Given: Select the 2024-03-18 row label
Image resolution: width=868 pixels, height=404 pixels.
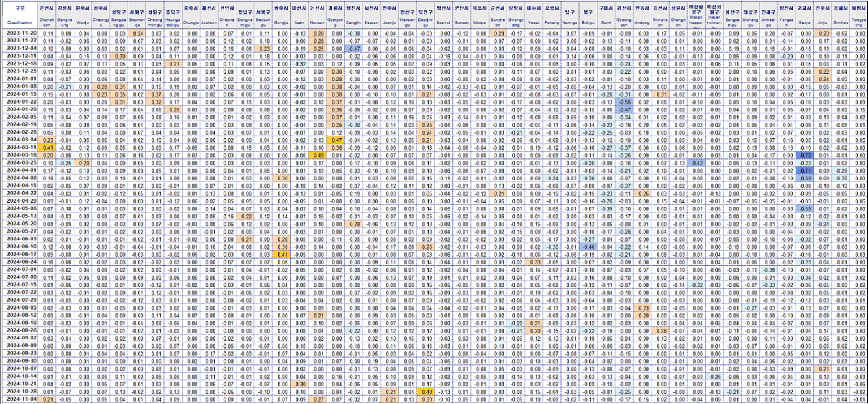Looking at the screenshot, I should pyautogui.click(x=19, y=154).
